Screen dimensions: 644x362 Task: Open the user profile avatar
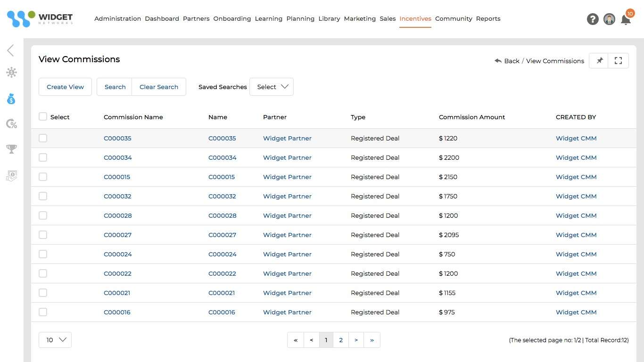[609, 19]
